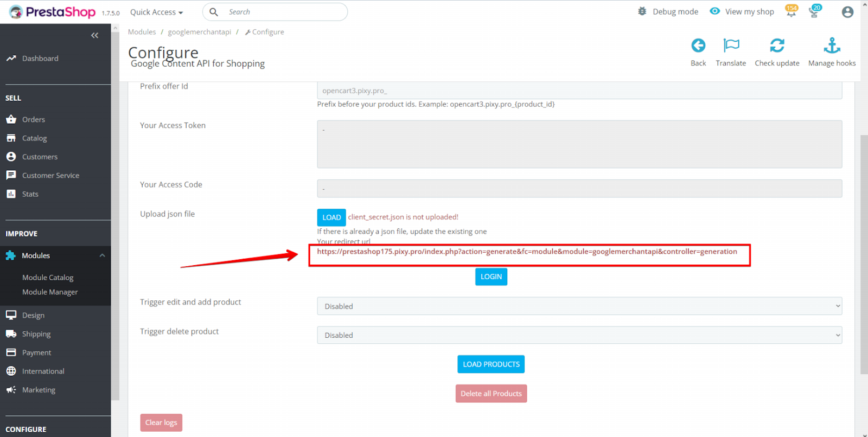868x437 pixels.
Task: Click Delete all Products button
Action: [491, 394]
